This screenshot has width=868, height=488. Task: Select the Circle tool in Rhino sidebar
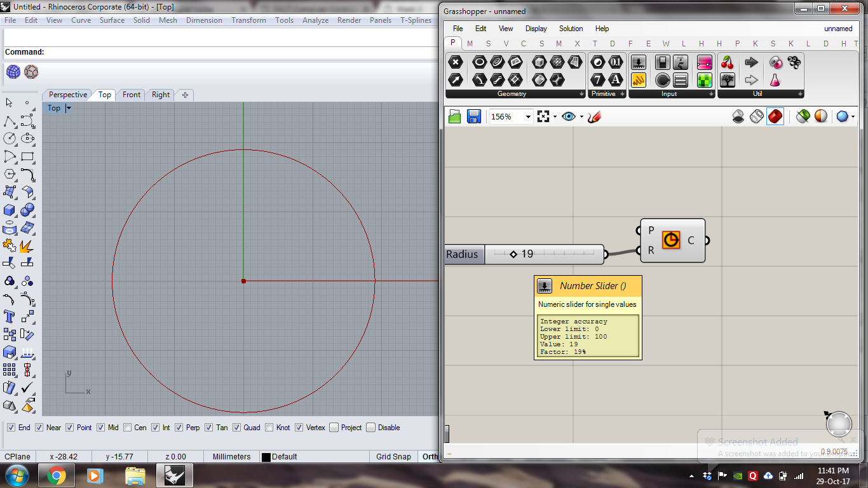pos(10,139)
